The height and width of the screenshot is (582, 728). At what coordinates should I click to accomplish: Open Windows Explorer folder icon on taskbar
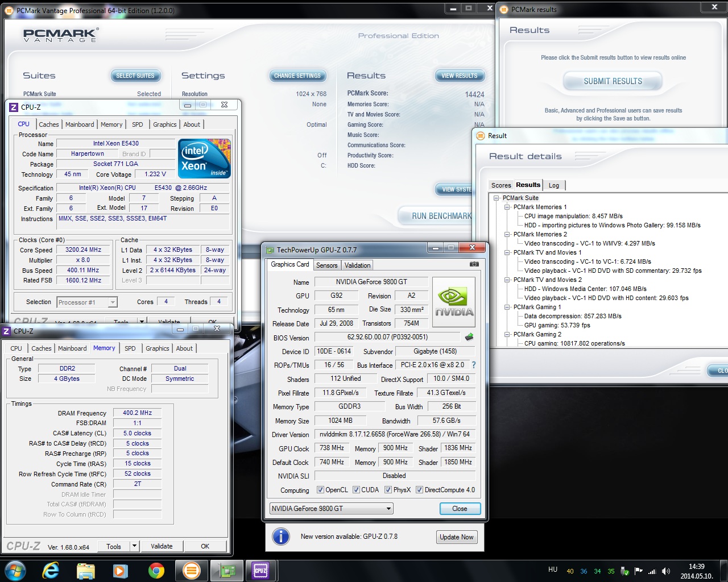[85, 571]
